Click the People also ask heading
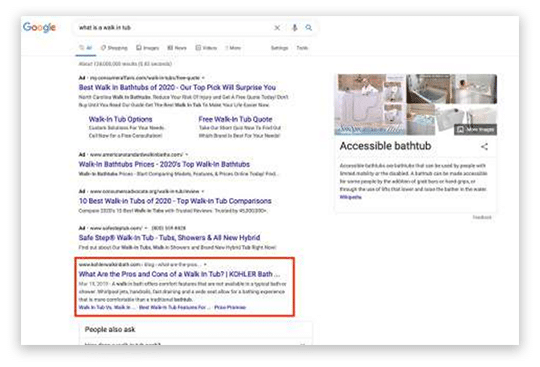The width and height of the screenshot is (540, 367). click(x=110, y=329)
